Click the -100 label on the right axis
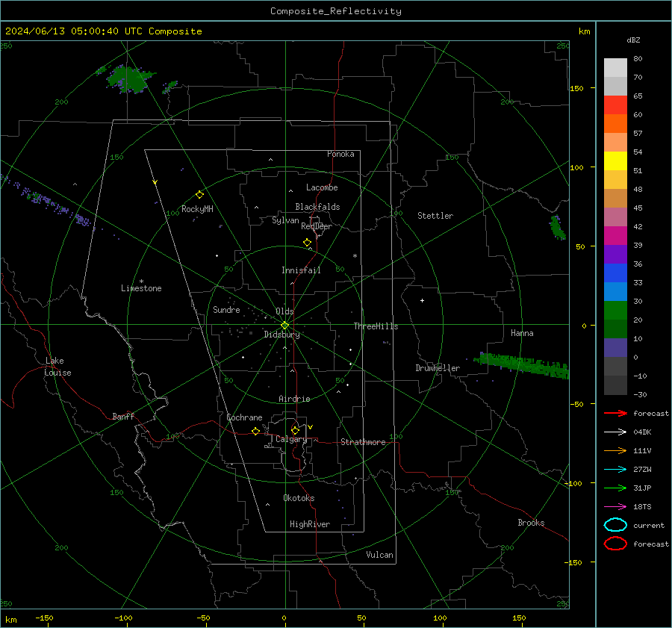The width and height of the screenshot is (672, 628). [573, 483]
